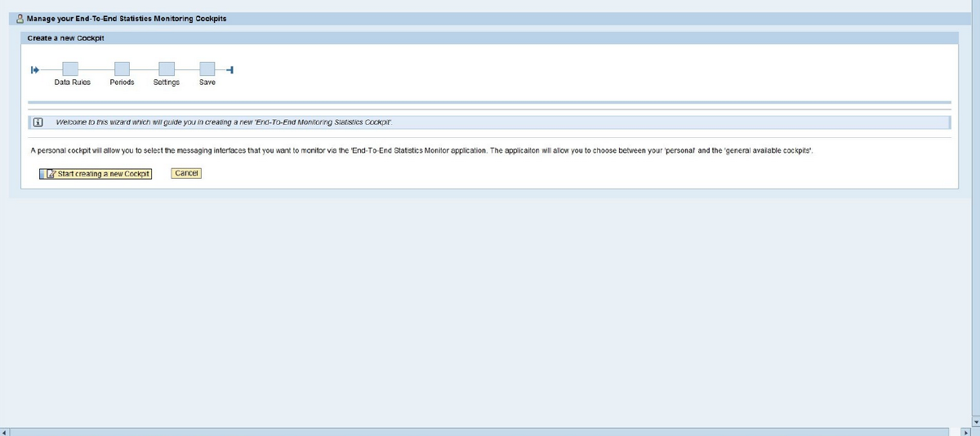980x436 pixels.
Task: Click the Settings step label
Action: coord(167,82)
